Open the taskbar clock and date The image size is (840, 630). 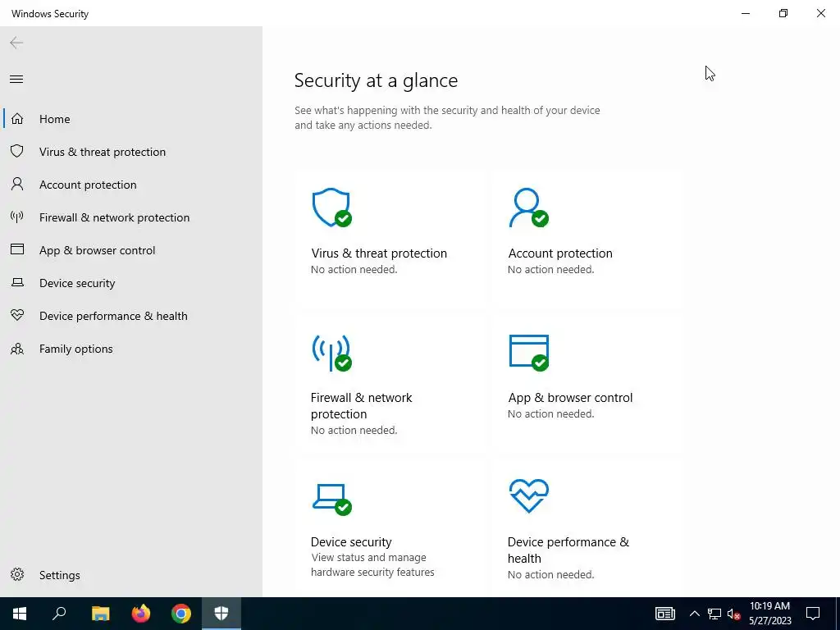click(x=769, y=614)
